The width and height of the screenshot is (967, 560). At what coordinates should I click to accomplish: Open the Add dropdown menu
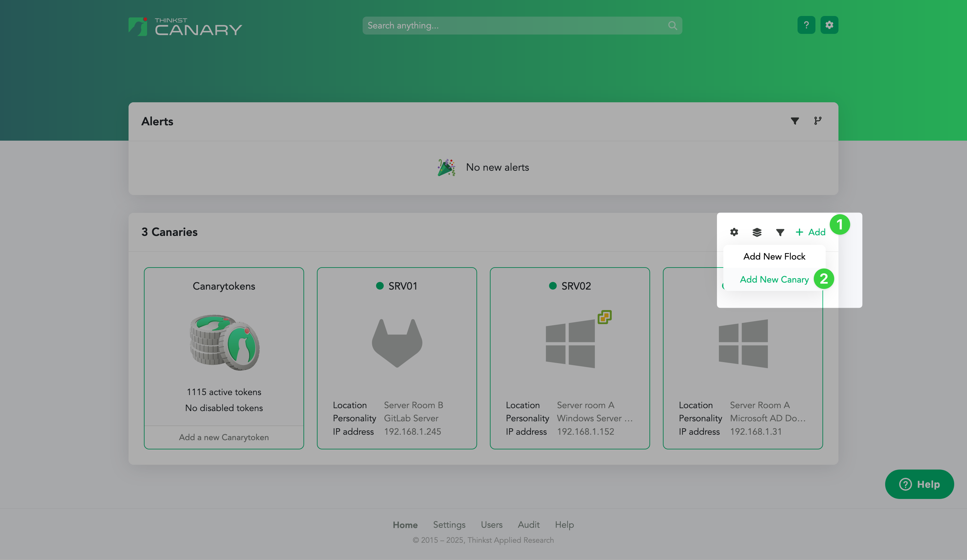[810, 232]
